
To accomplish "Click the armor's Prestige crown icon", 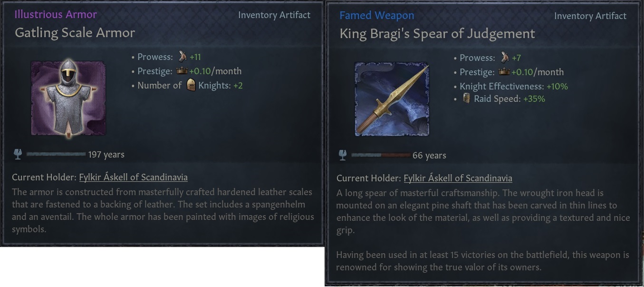I will [183, 71].
